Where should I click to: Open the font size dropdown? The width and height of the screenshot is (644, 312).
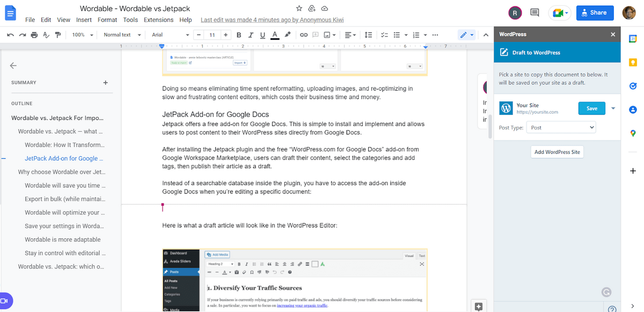[x=212, y=34]
